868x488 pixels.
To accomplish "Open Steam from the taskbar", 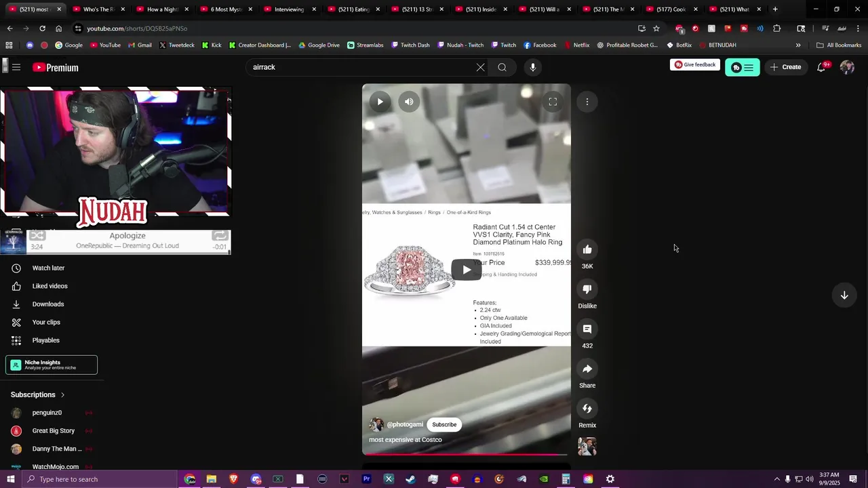I will pyautogui.click(x=410, y=479).
